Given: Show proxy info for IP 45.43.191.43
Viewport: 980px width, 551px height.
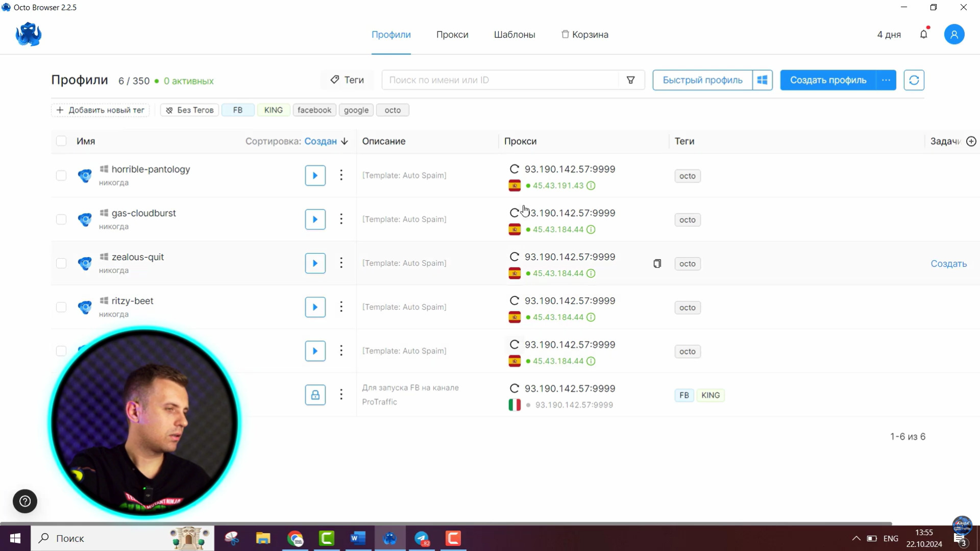Looking at the screenshot, I should (591, 186).
